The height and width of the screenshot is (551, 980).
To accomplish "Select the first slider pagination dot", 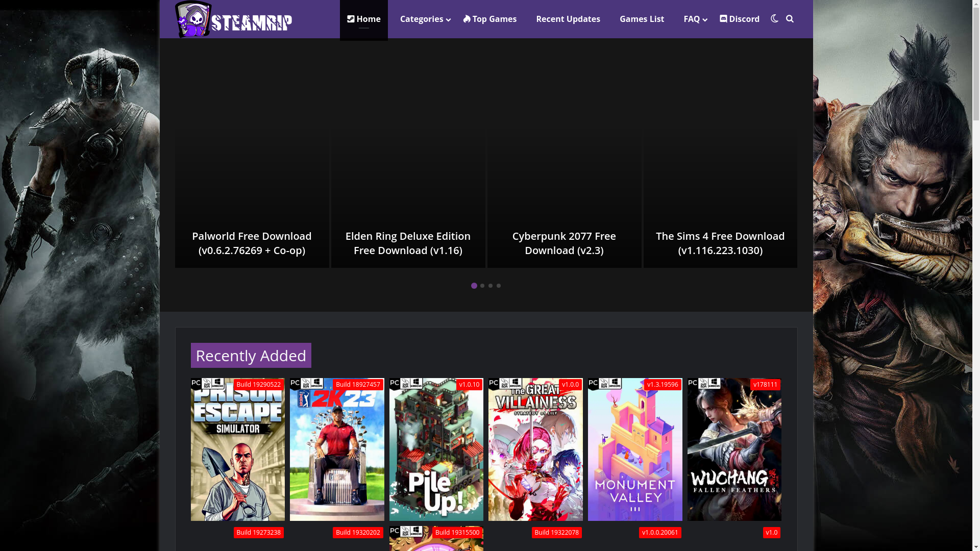I will pyautogui.click(x=474, y=286).
